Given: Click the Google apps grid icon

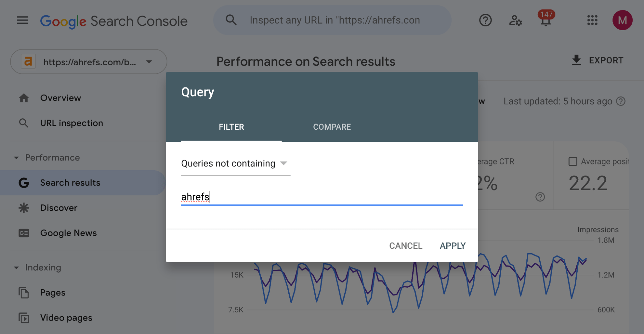Looking at the screenshot, I should [592, 20].
